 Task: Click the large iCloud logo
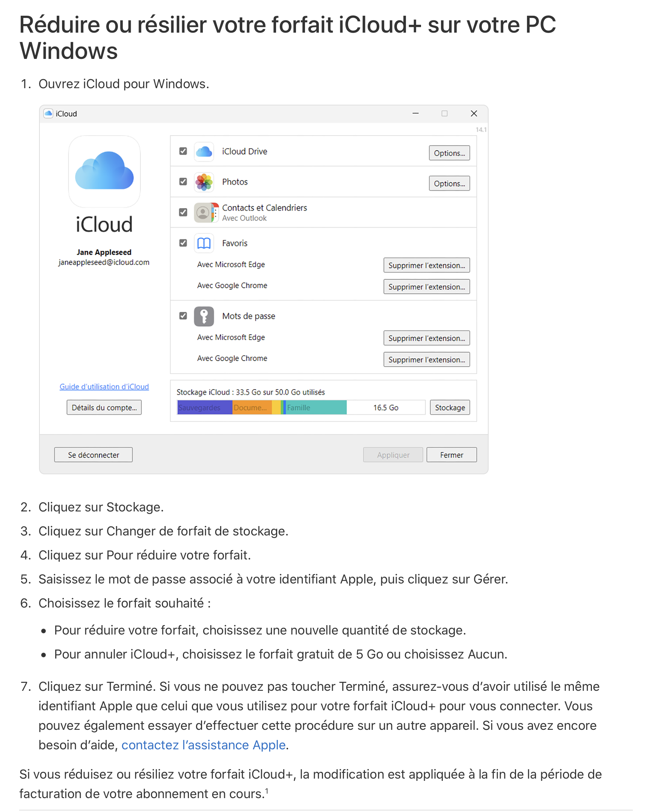coord(104,172)
